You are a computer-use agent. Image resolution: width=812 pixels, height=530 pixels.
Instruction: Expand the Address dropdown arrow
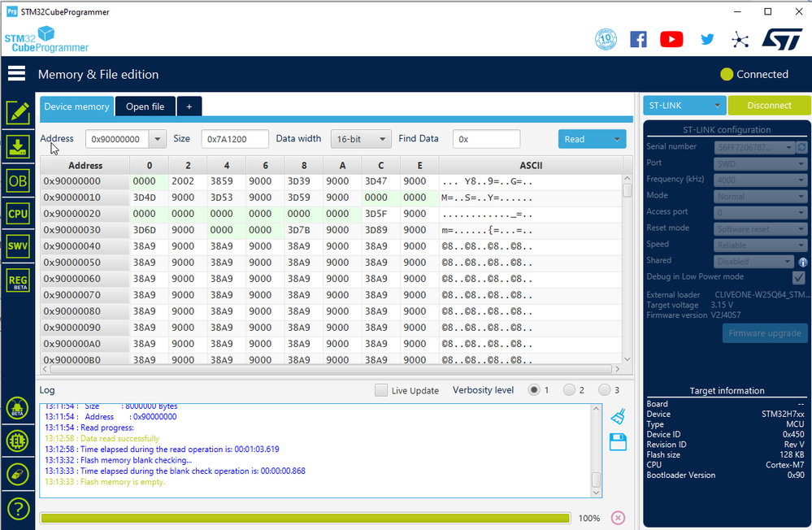(158, 139)
